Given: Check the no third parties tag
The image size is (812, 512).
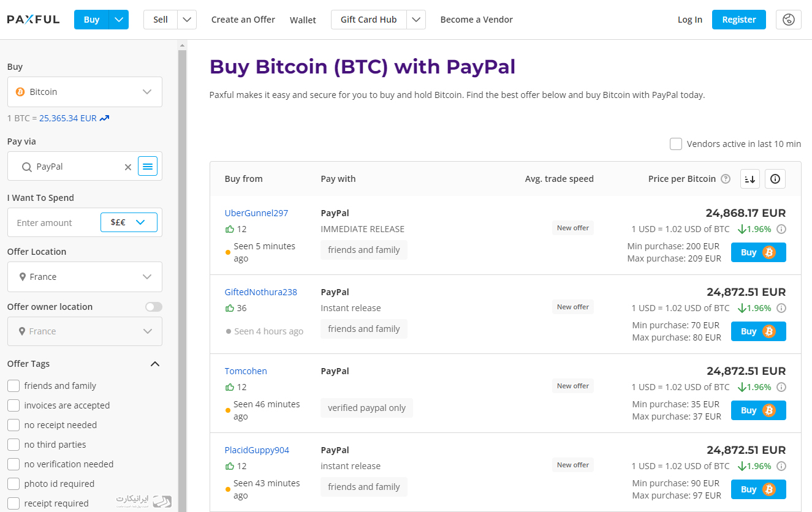Looking at the screenshot, I should pyautogui.click(x=13, y=445).
